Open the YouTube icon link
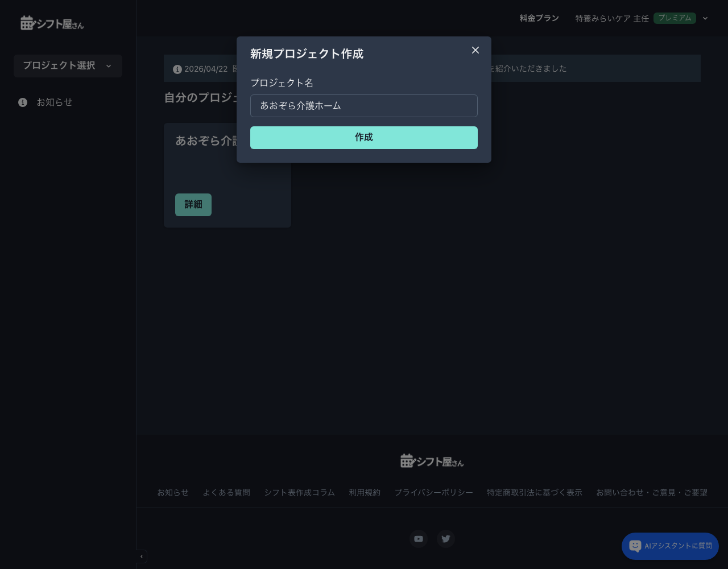The height and width of the screenshot is (569, 728). [x=419, y=539]
